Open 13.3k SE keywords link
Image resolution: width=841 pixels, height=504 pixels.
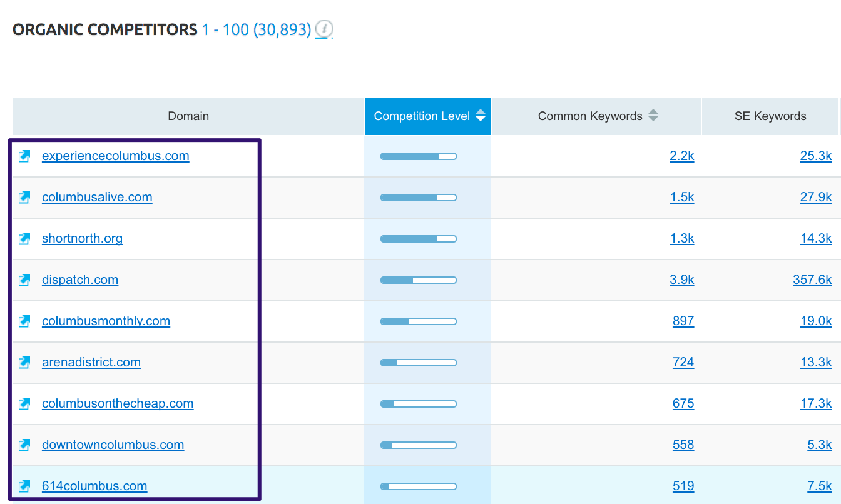coord(816,362)
